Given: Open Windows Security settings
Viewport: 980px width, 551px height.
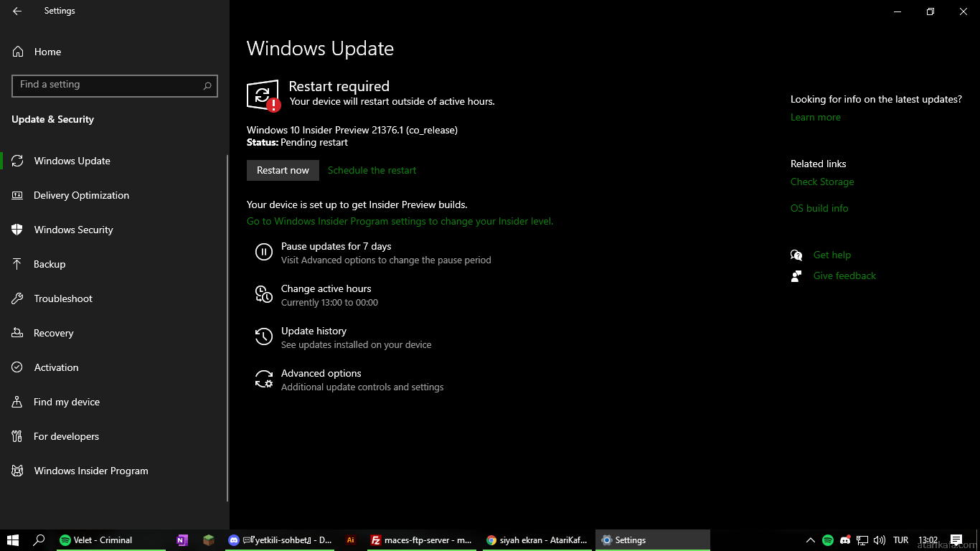Looking at the screenshot, I should (x=115, y=230).
